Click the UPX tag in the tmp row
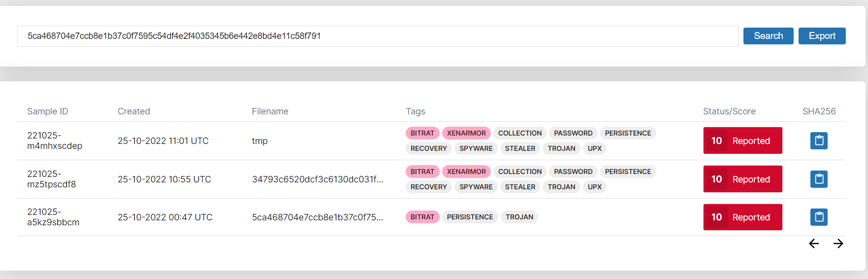868x279 pixels. (x=594, y=148)
